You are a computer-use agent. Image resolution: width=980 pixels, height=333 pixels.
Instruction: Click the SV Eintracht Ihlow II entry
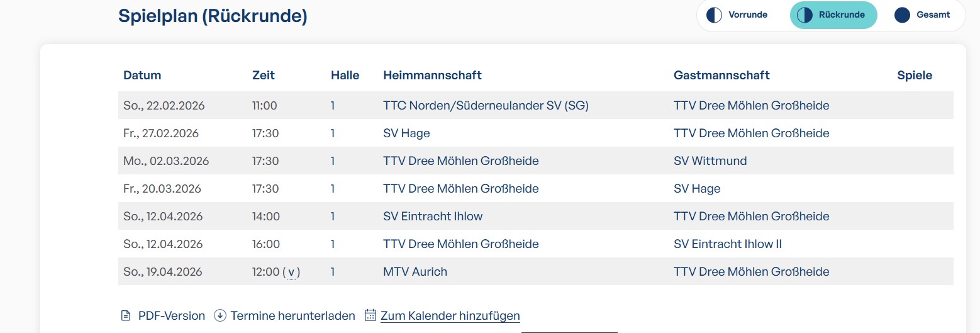(x=728, y=244)
